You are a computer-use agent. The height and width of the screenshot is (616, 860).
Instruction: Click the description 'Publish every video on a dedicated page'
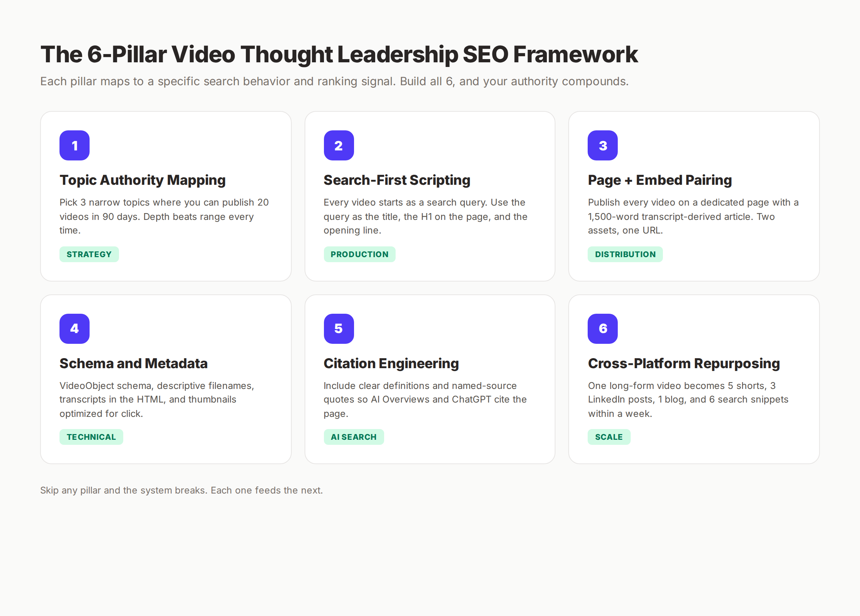(x=693, y=216)
